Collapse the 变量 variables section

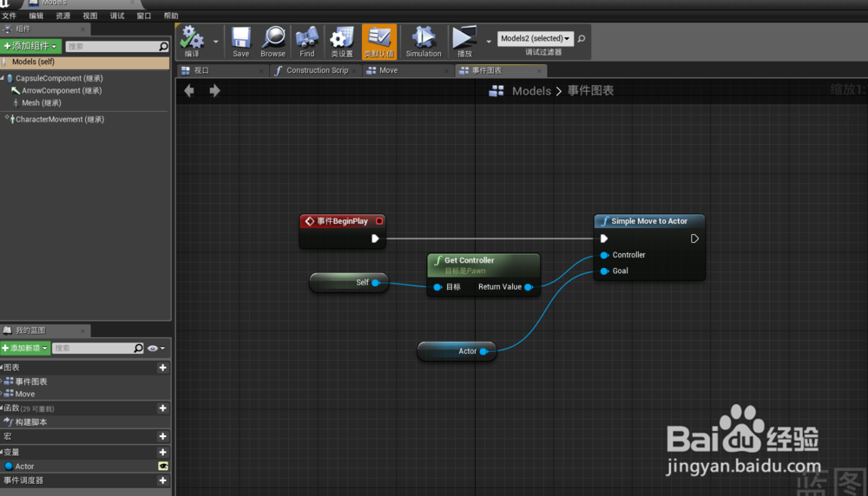pos(3,452)
